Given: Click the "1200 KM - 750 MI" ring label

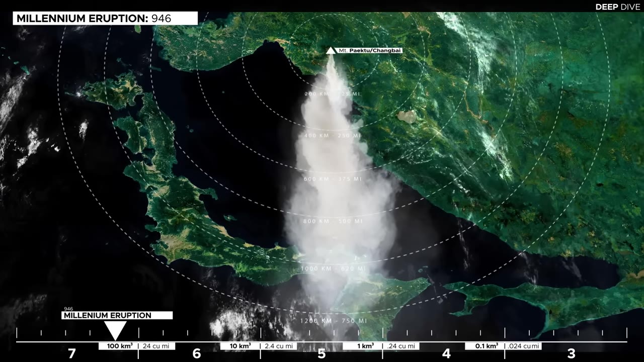Looking at the screenshot, I should coord(334,321).
